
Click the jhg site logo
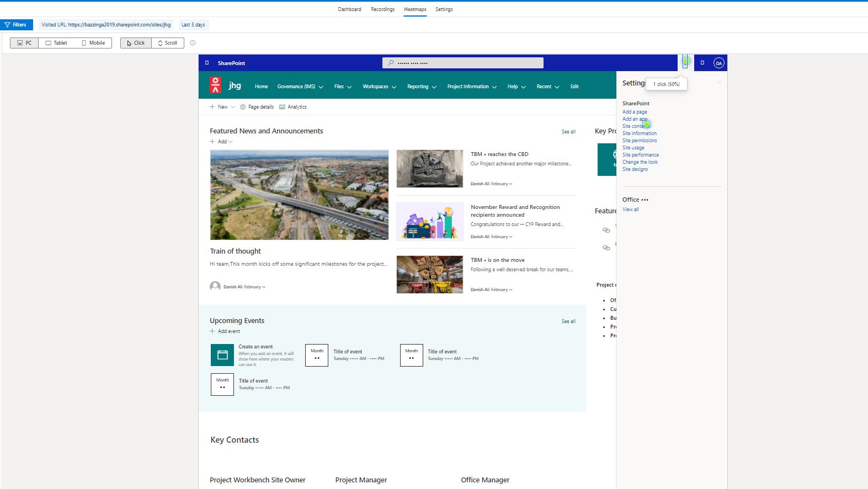point(215,85)
